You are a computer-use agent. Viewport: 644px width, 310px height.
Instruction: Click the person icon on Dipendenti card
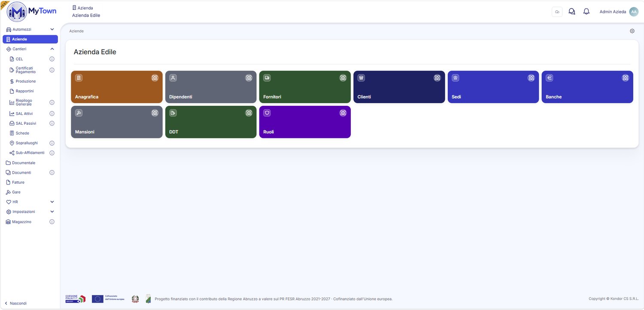(173, 78)
